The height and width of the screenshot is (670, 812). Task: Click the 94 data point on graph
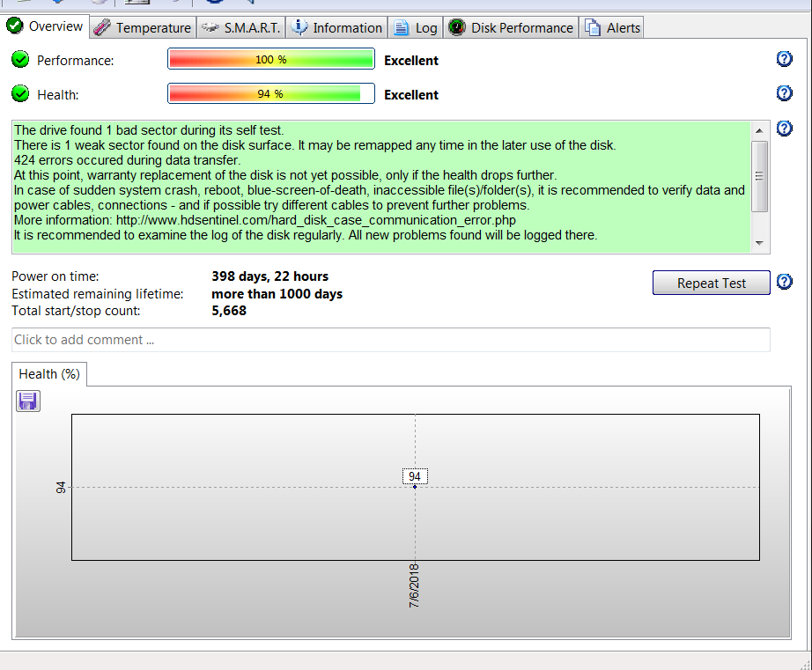[x=415, y=487]
